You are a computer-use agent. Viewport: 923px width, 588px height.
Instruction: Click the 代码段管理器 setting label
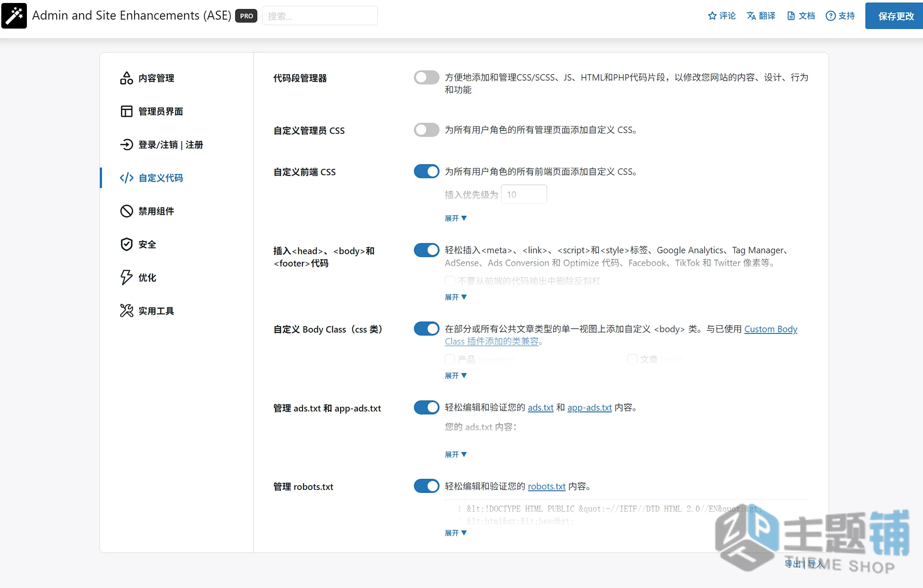tap(300, 78)
